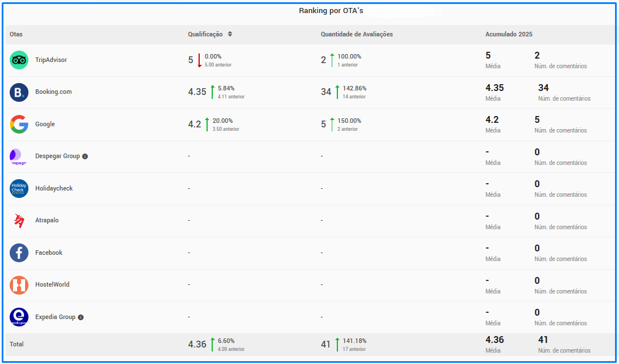Select the Holidaycheck row name
Viewport: 619px width, 364px height.
pyautogui.click(x=53, y=189)
